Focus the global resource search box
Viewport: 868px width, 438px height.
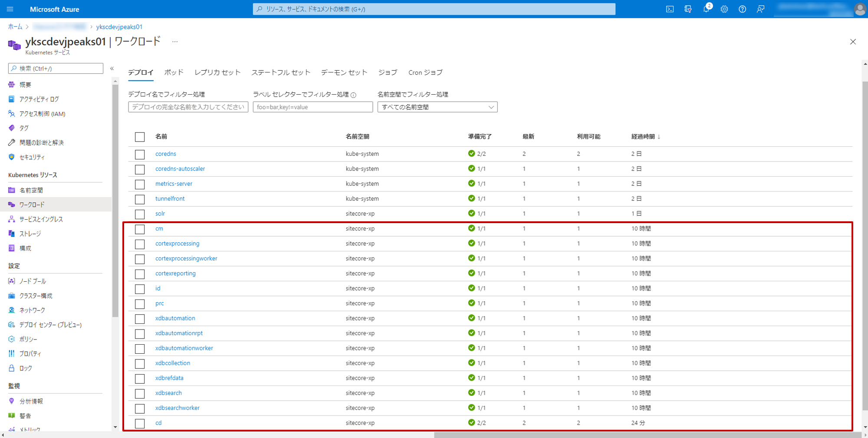(434, 9)
